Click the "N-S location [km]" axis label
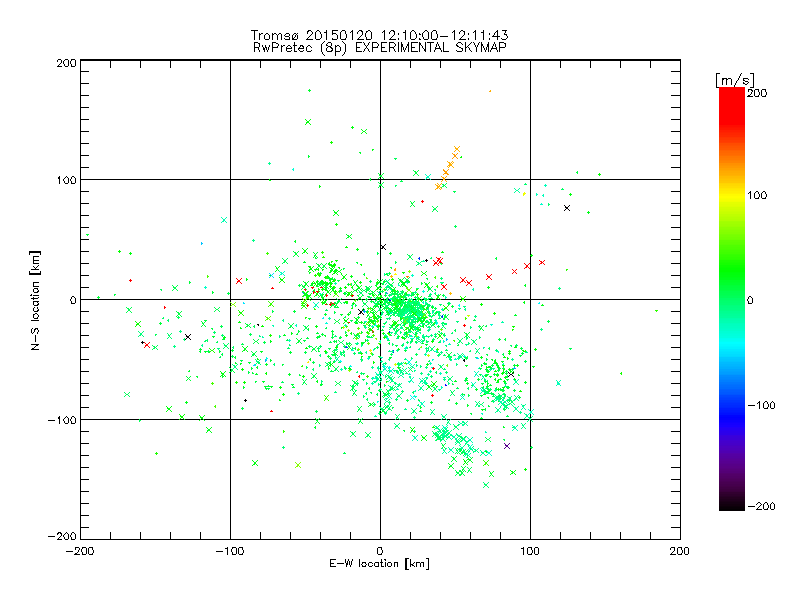 pyautogui.click(x=35, y=300)
